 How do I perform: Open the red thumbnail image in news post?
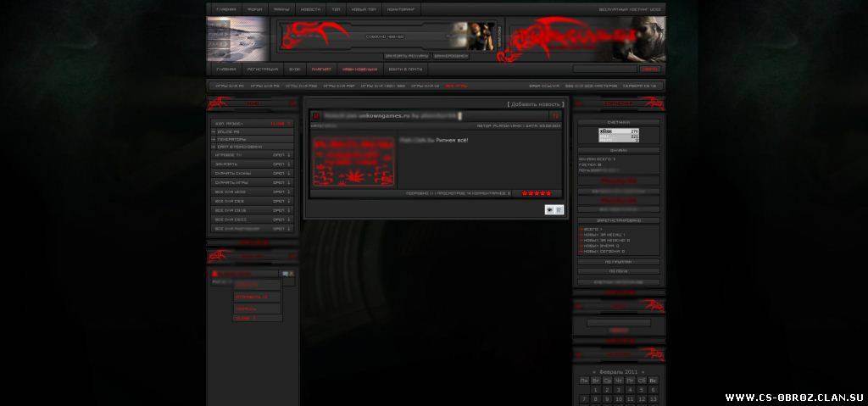(354, 162)
